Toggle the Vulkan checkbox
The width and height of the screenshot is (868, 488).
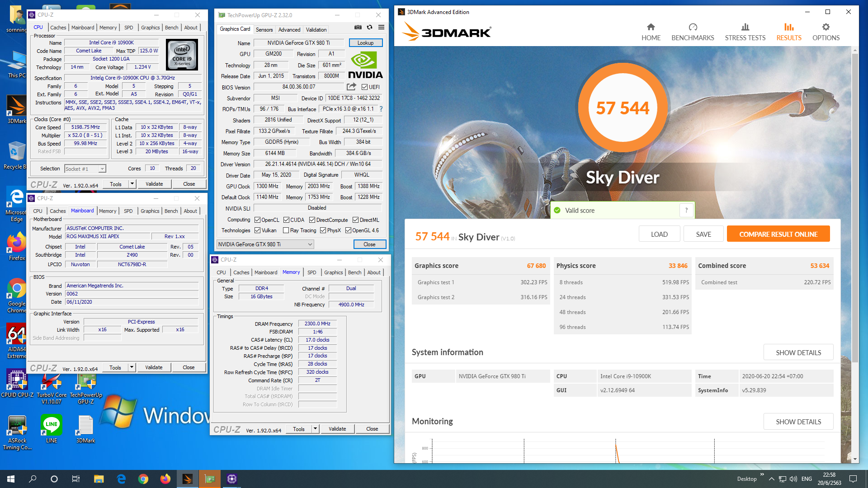pos(257,230)
